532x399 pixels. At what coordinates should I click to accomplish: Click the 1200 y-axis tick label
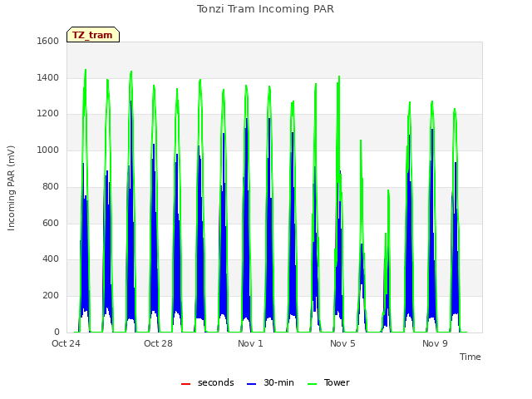click(x=48, y=114)
